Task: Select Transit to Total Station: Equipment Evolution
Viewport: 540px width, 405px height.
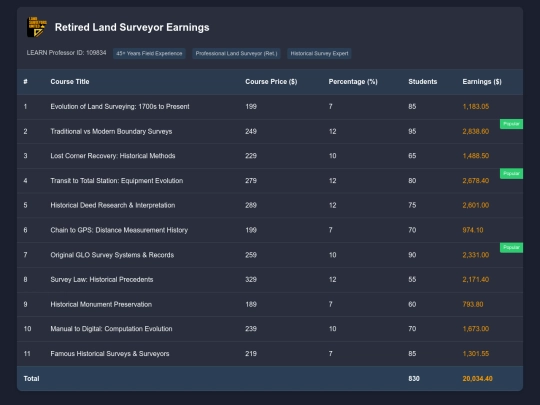Action: [x=117, y=180]
